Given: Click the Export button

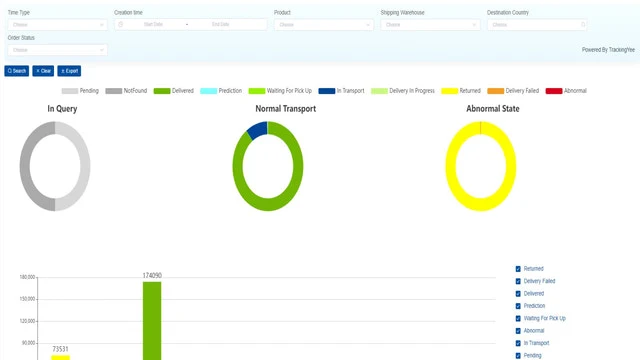Looking at the screenshot, I should tap(69, 71).
